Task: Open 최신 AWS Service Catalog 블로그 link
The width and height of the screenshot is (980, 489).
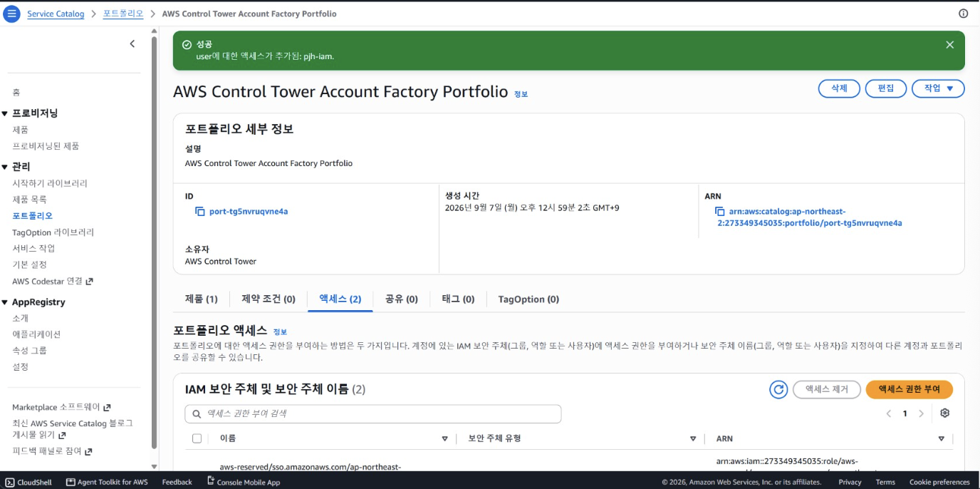Action: coord(73,429)
